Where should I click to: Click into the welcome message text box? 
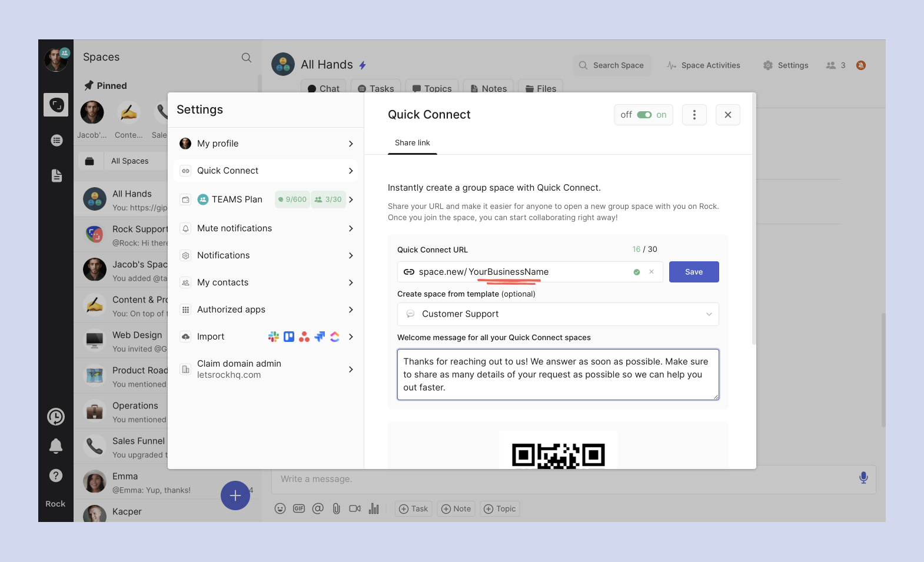[557, 374]
